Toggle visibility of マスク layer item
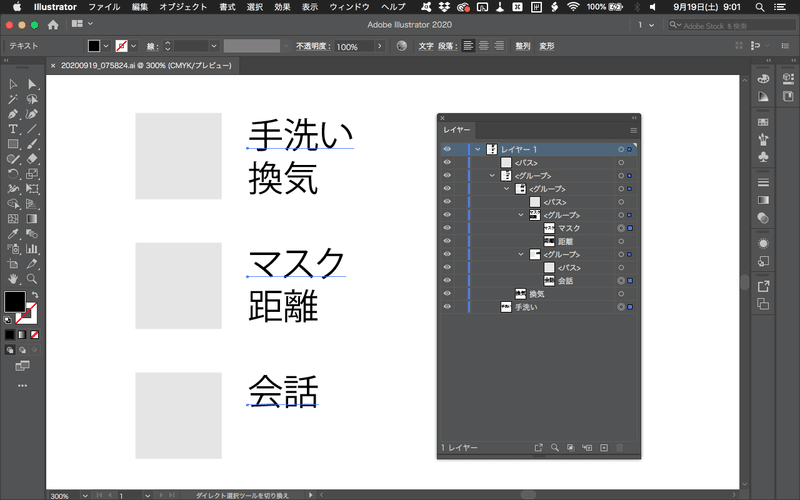 click(447, 228)
